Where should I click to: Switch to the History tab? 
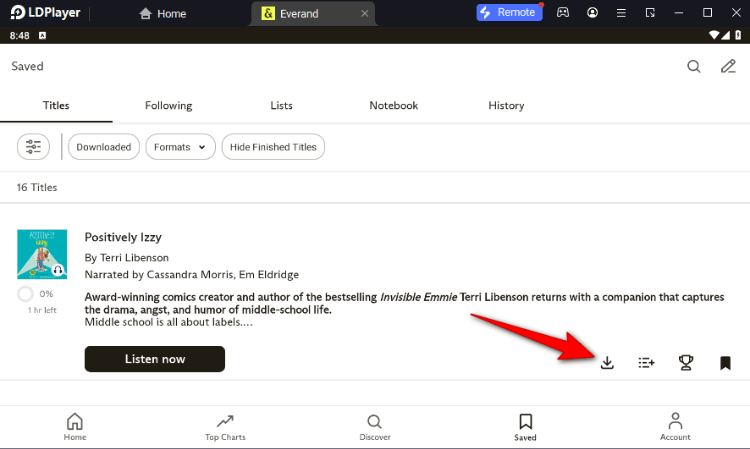[506, 105]
